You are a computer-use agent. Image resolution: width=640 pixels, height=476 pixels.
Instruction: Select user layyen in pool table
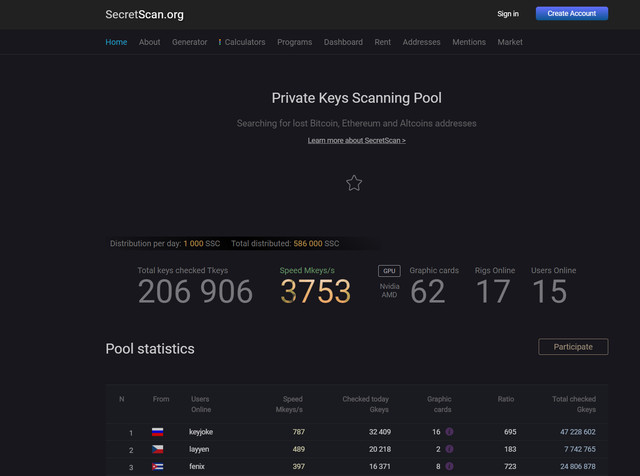pyautogui.click(x=199, y=449)
